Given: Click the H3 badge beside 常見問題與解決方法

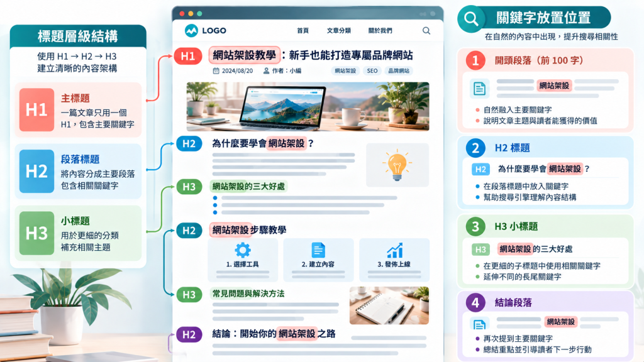Looking at the screenshot, I should 189,295.
